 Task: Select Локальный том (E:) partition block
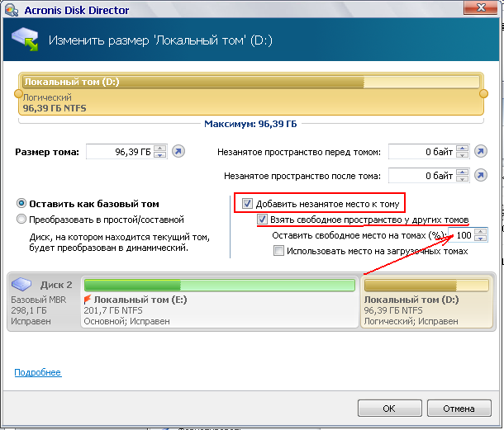tap(220, 301)
